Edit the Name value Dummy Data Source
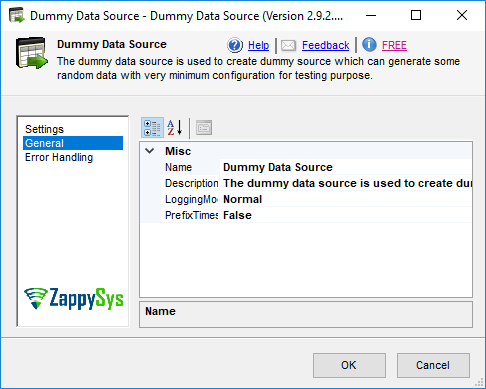Image resolution: width=486 pixels, height=389 pixels. pos(346,167)
